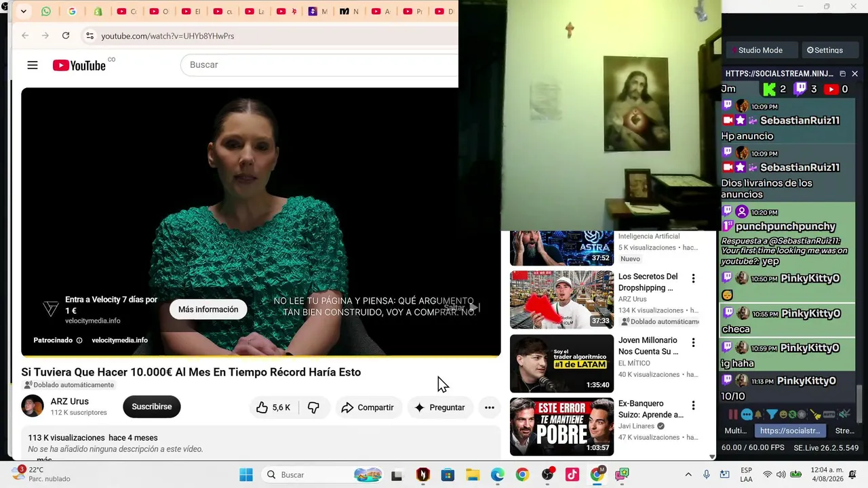Viewport: 868px width, 488px height.
Task: Open the Preguntar AI assistant button
Action: 439,407
